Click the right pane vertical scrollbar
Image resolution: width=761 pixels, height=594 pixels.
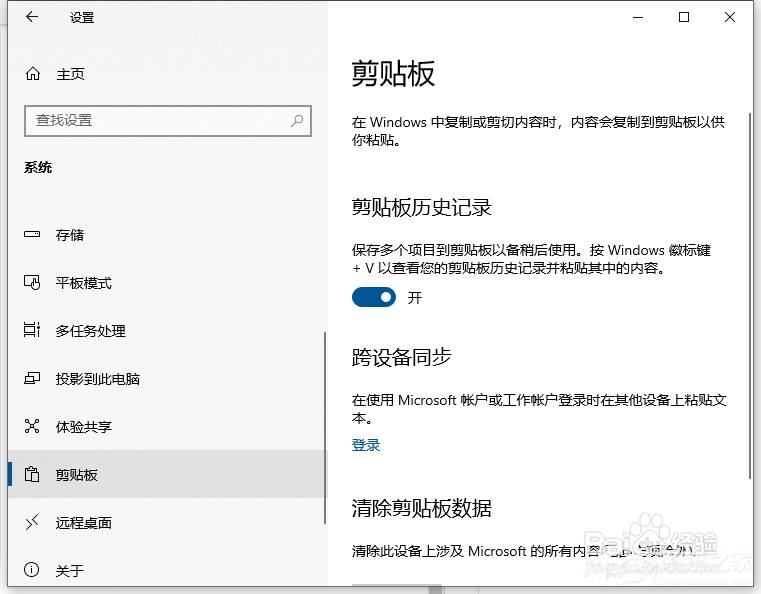750,296
